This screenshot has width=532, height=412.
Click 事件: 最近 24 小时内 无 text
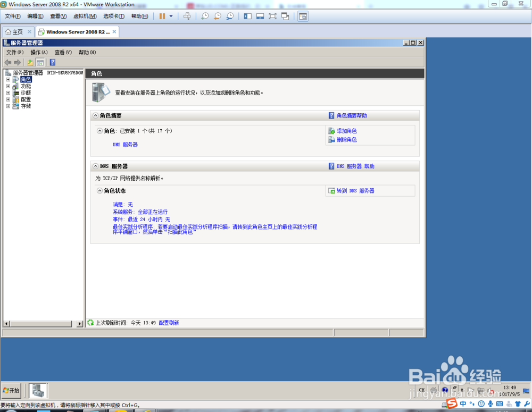(142, 220)
